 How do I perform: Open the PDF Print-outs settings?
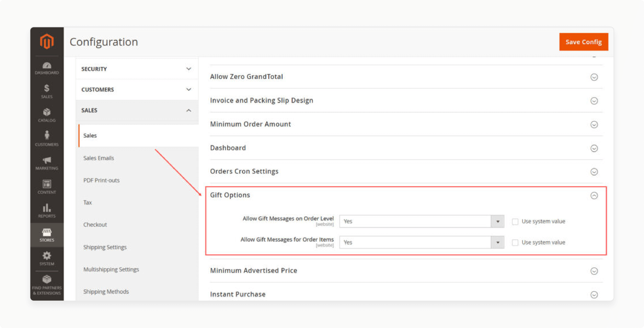(x=101, y=180)
